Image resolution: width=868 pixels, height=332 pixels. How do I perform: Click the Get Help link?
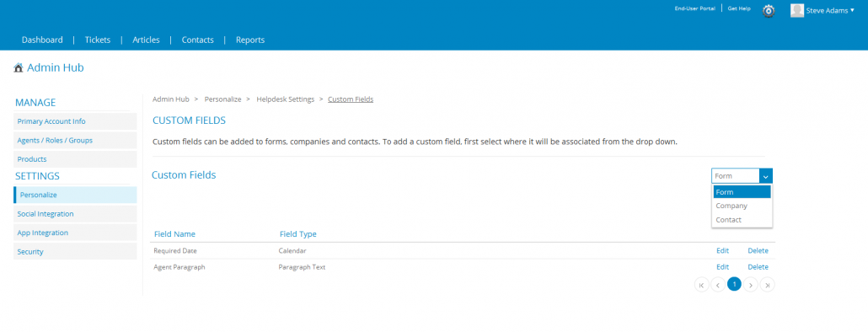[x=739, y=9]
